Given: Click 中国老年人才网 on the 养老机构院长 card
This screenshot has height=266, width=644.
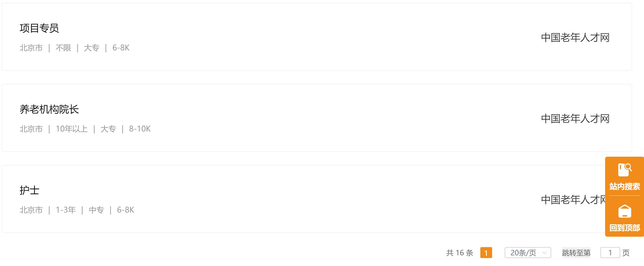Looking at the screenshot, I should pos(575,119).
